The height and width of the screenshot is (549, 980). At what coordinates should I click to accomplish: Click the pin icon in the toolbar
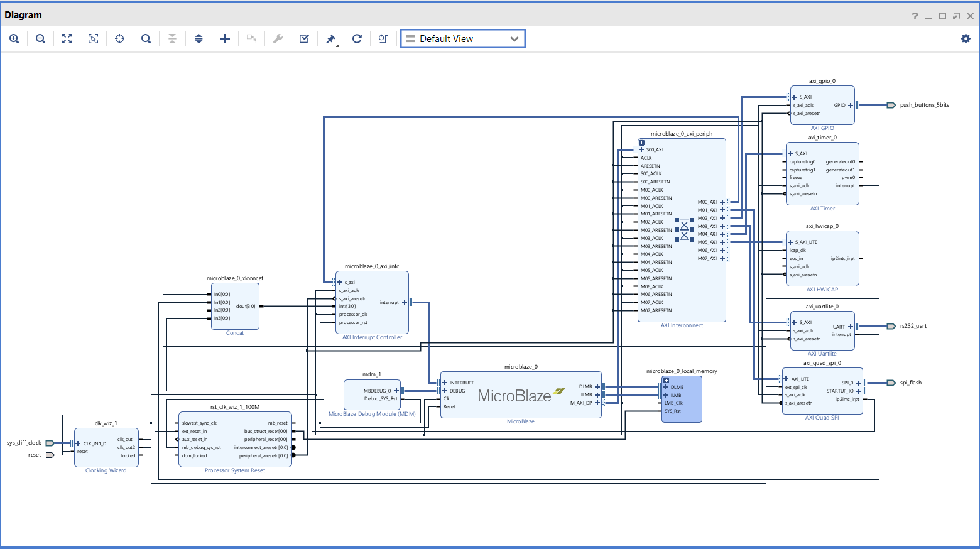coord(330,39)
